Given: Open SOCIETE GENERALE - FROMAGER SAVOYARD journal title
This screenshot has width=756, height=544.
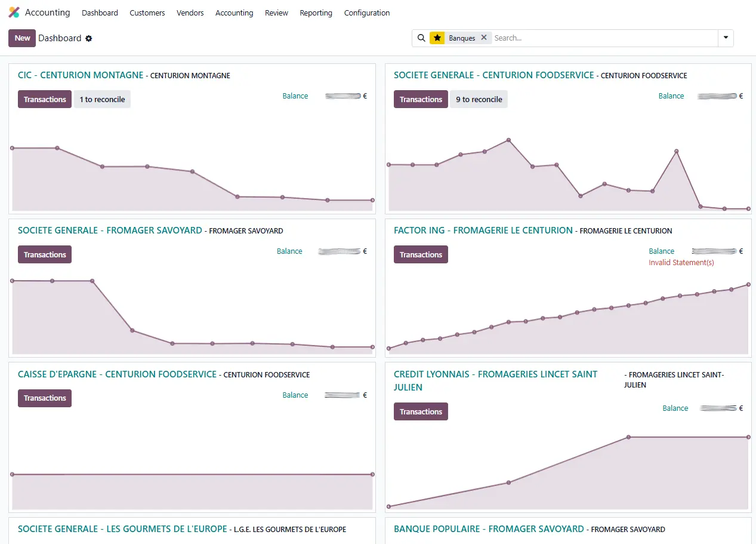Looking at the screenshot, I should 110,230.
